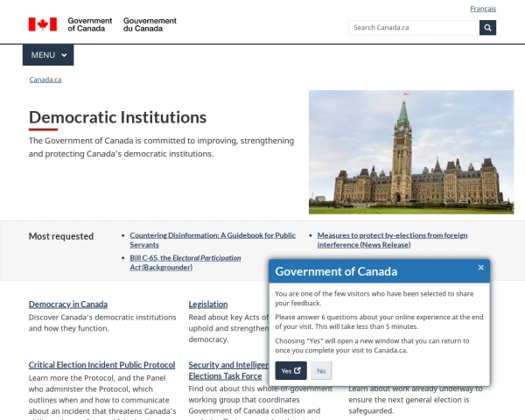Click "Please answer 6 questions" popup text

coord(379,321)
